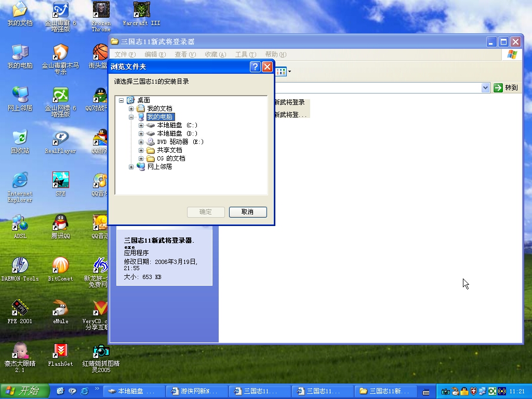Open the 腾讯QQ desktop icon
The width and height of the screenshot is (532, 399).
(x=60, y=223)
